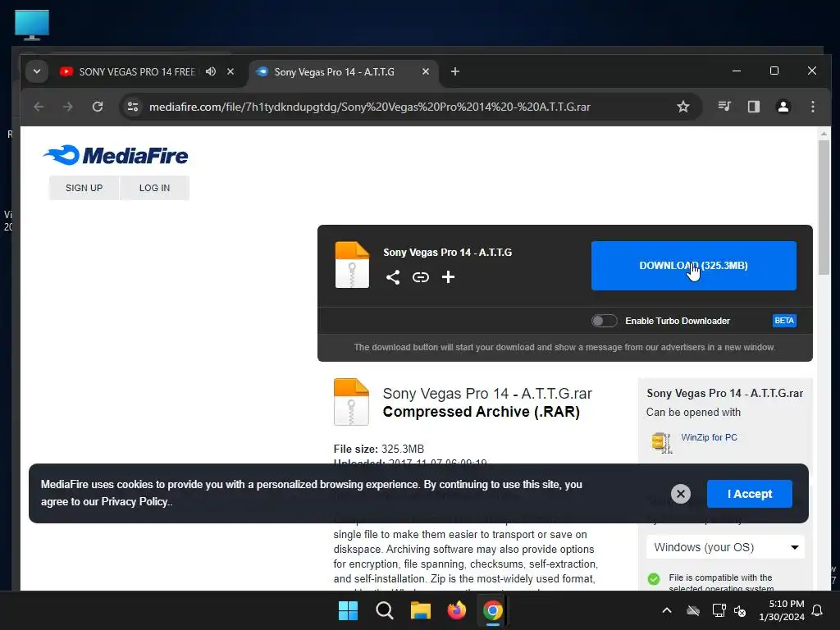Close the SONY VEGAS PRO 14 FREE tab
840x630 pixels.
coord(231,71)
